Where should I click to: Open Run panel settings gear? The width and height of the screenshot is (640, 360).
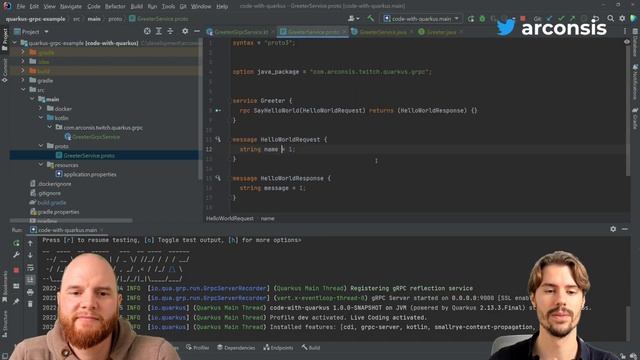coord(613,229)
